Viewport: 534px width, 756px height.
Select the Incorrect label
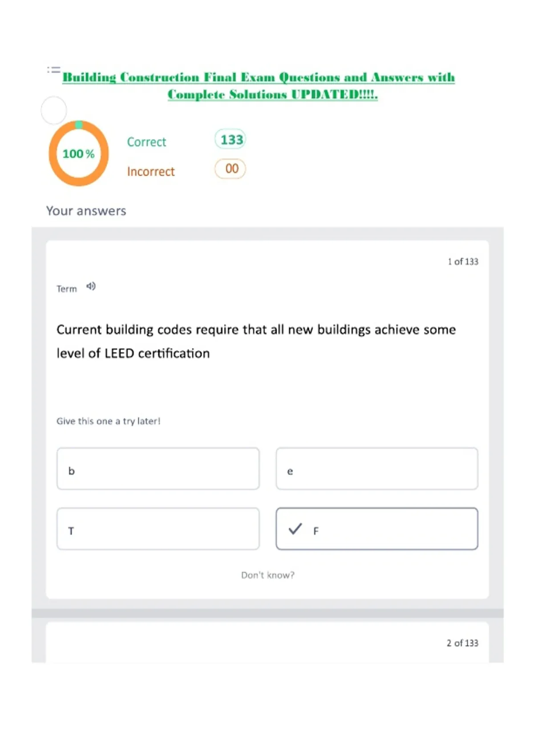click(x=151, y=171)
